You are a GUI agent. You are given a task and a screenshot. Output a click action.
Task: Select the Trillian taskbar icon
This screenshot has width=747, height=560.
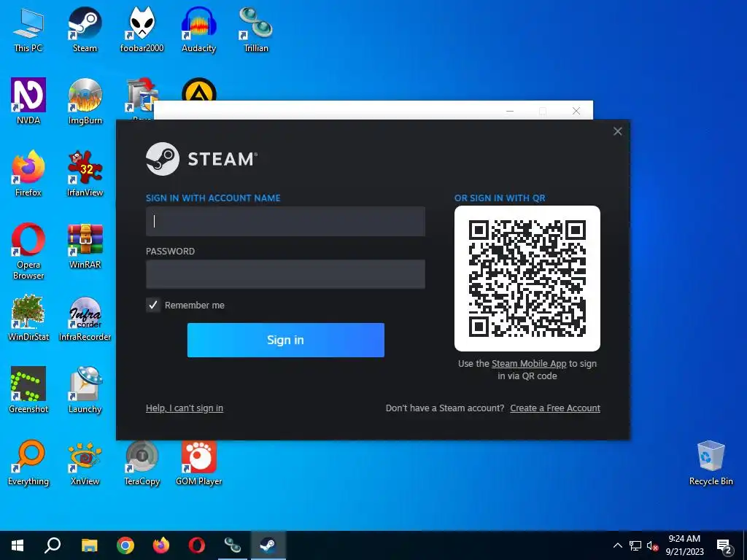point(233,545)
